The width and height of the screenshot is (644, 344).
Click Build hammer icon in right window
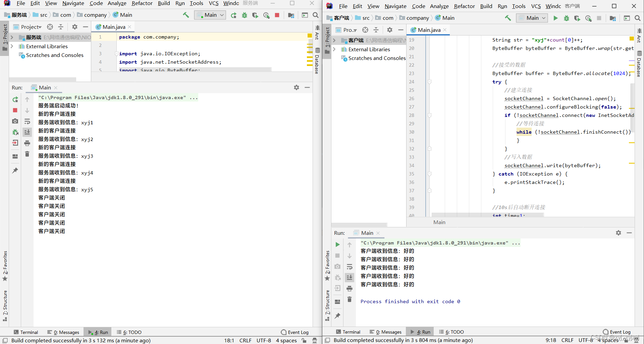(508, 18)
